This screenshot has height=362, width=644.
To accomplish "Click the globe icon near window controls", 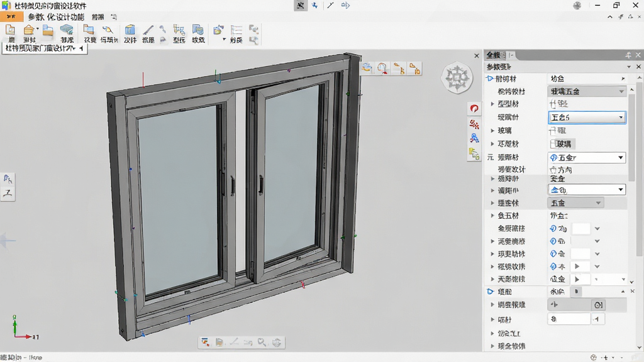I will [577, 6].
